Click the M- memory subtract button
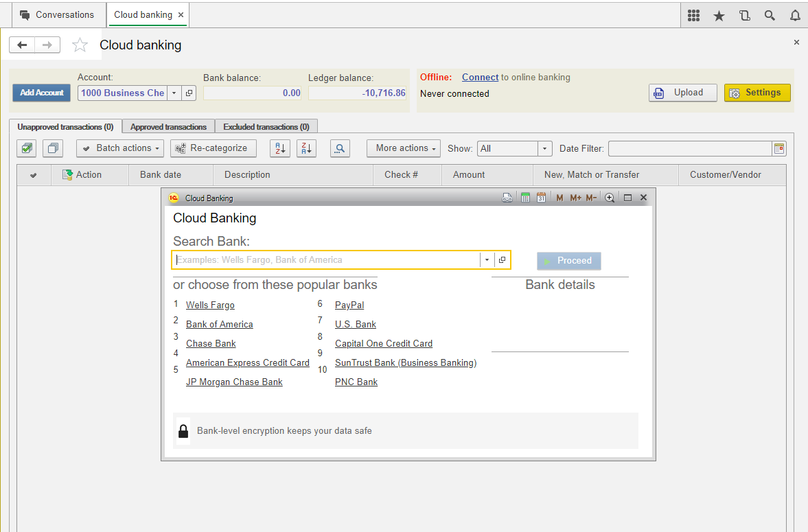Screen dimensions: 808x532 (591, 198)
